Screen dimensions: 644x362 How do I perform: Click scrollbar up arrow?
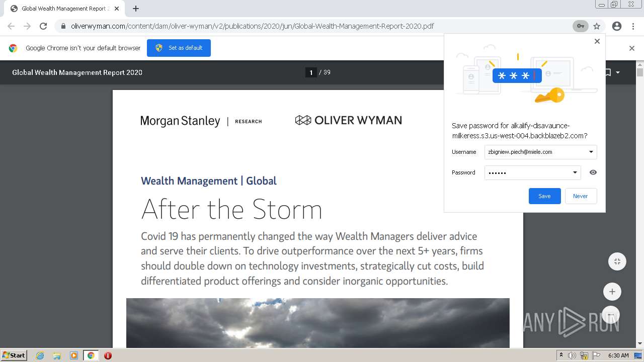(640, 64)
